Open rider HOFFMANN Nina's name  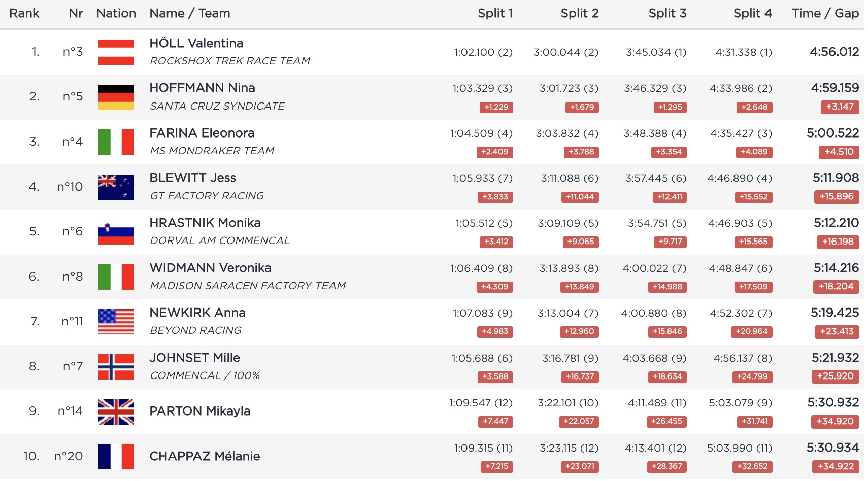[202, 88]
